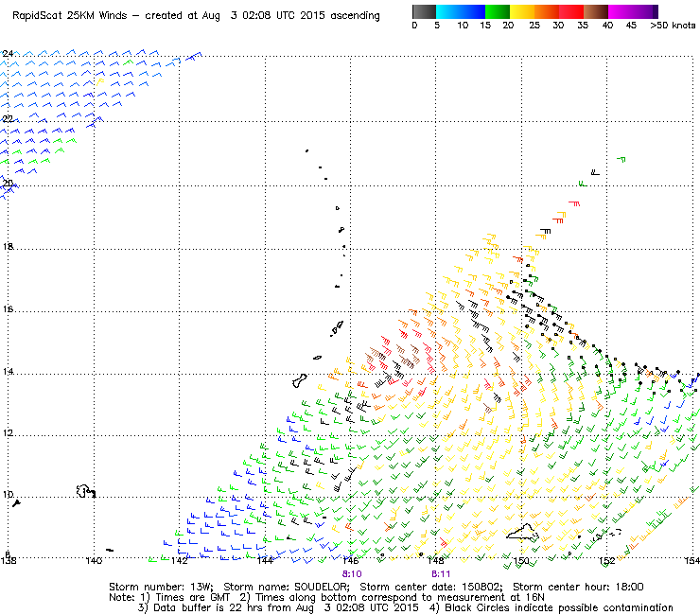The image size is (700, 615).
Task: Click the '25' label under the color scale
Action: (x=534, y=26)
